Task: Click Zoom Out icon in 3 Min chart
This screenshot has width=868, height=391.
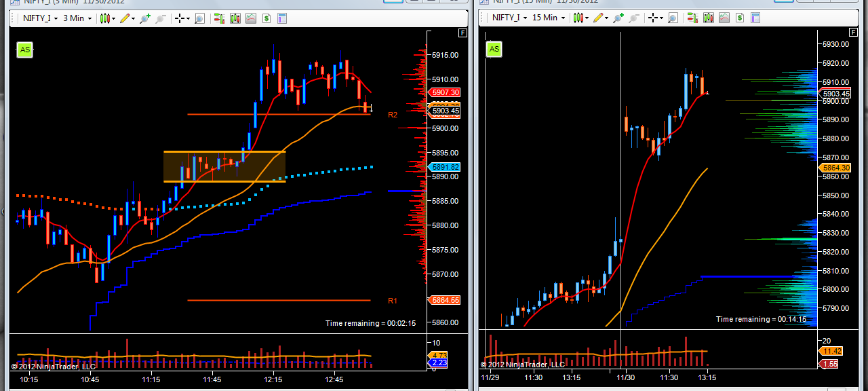Action: pyautogui.click(x=161, y=18)
